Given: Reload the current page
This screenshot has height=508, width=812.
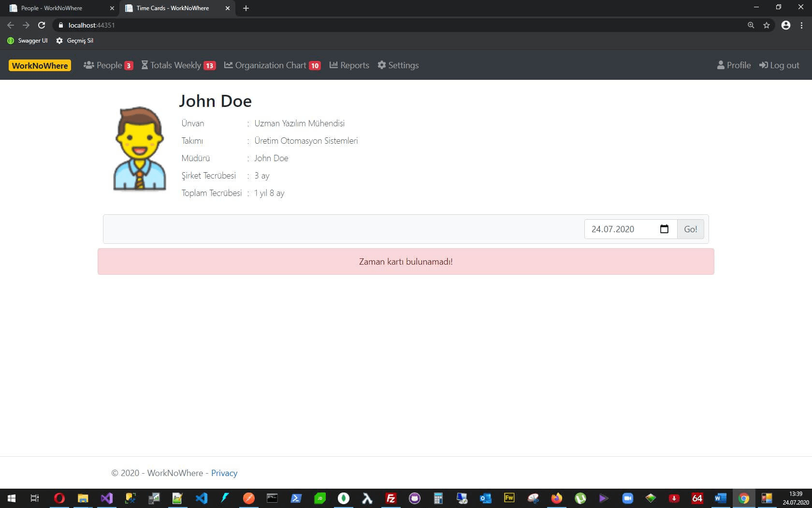Looking at the screenshot, I should [42, 25].
